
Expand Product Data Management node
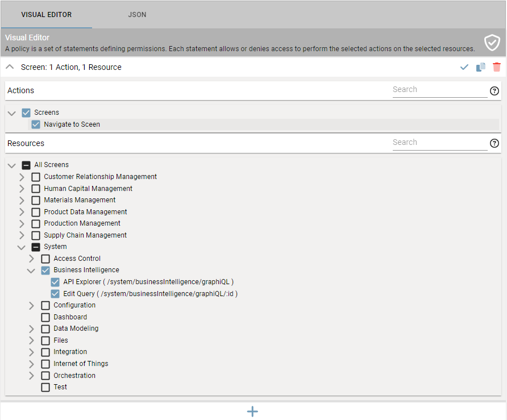tap(22, 212)
